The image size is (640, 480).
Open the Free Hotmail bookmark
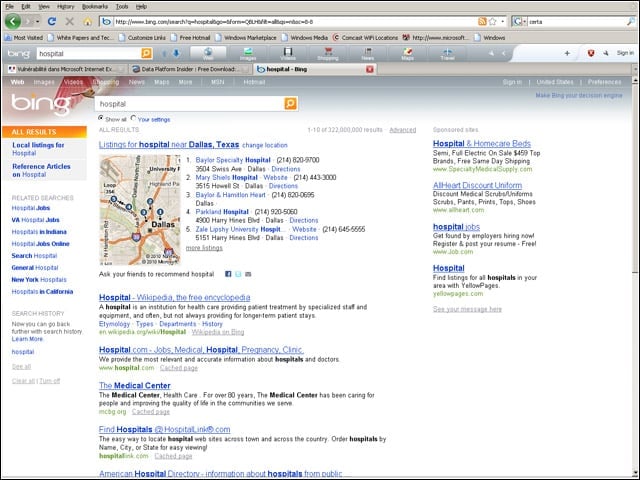pos(190,38)
